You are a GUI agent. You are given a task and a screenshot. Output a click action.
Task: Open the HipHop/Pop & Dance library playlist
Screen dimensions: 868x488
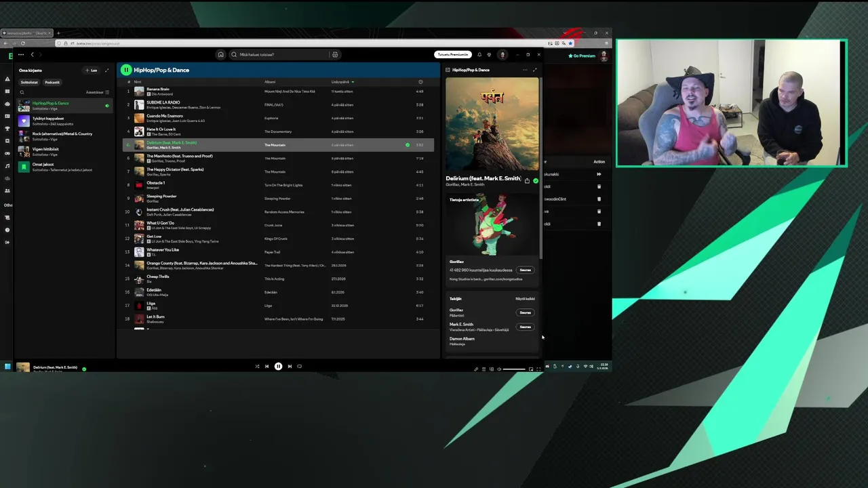pos(64,105)
